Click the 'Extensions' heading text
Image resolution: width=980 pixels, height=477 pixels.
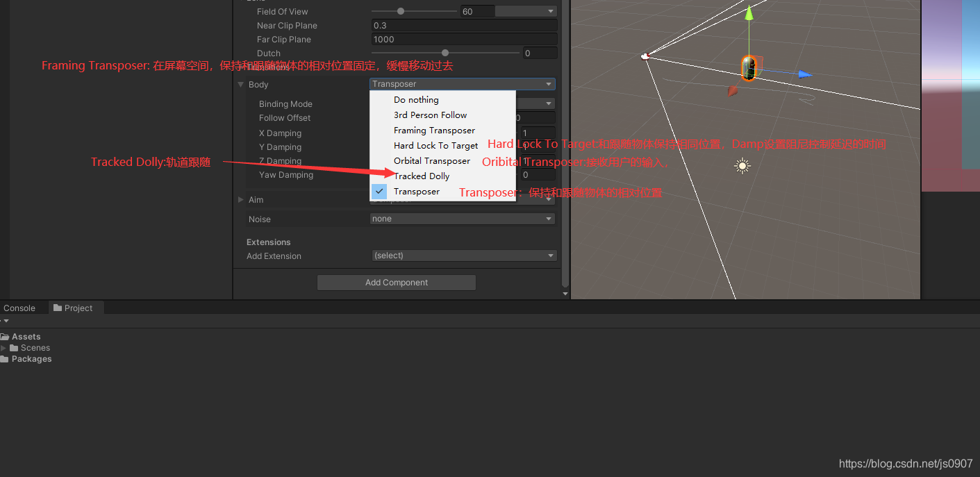coord(269,242)
